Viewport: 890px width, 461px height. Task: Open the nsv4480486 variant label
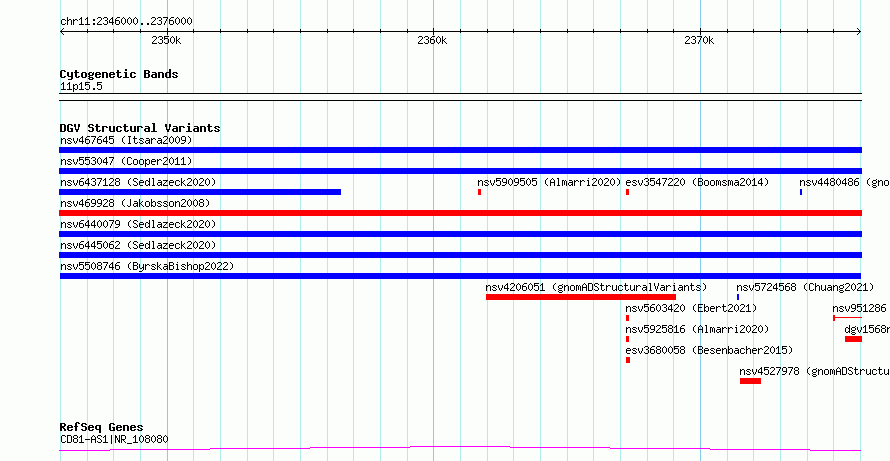tap(844, 182)
